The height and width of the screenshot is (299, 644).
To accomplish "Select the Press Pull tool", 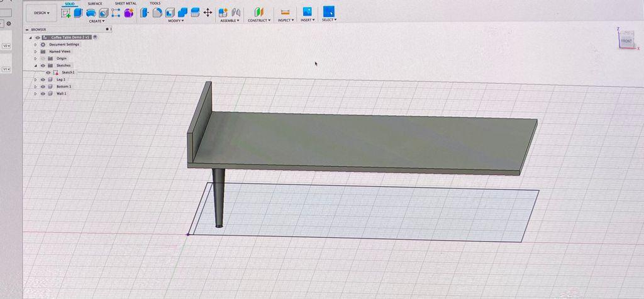I will point(144,13).
